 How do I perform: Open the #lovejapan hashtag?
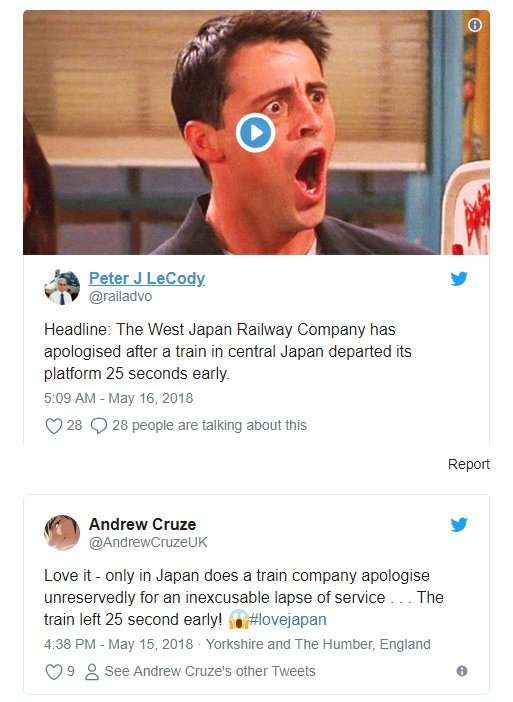coord(288,620)
